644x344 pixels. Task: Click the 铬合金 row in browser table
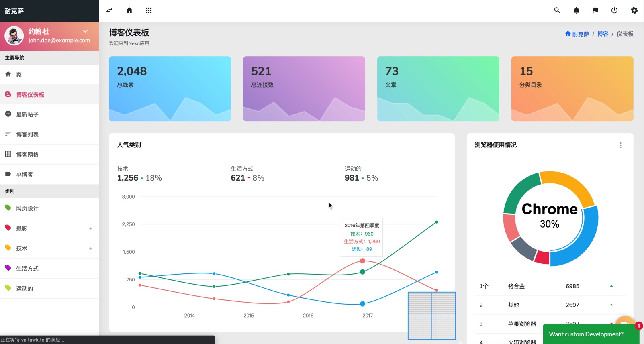(x=550, y=287)
